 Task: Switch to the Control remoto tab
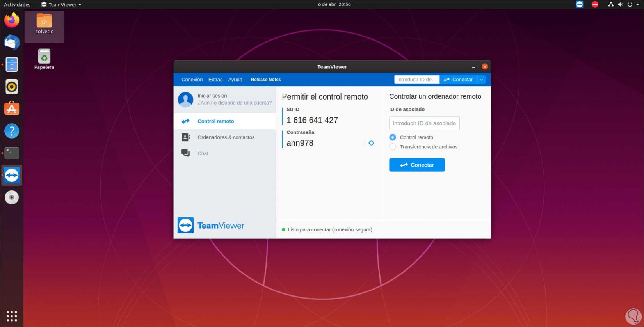[225, 121]
